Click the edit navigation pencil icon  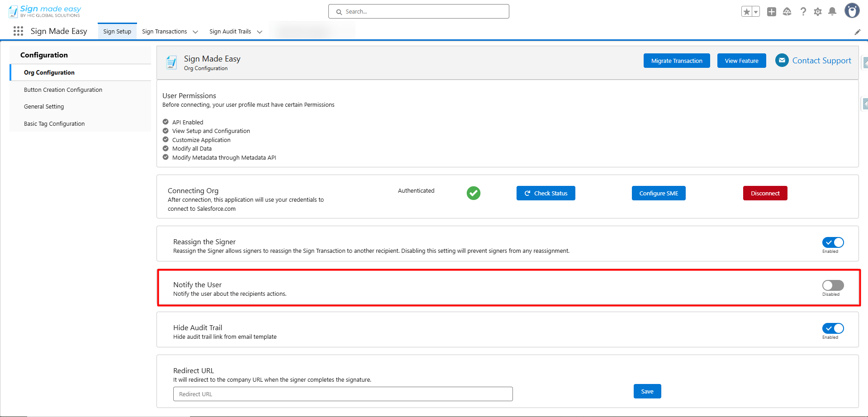tap(857, 32)
